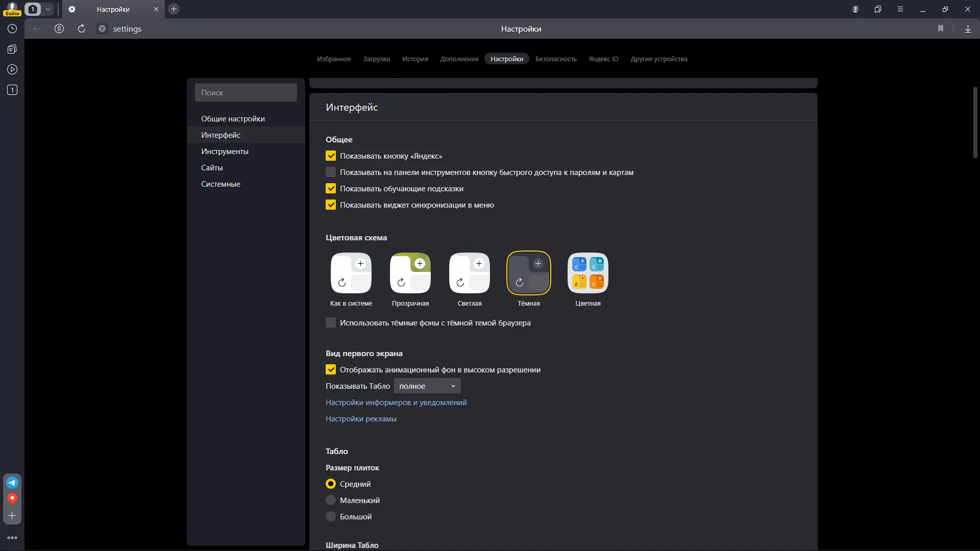Uncheck 'Показывать кнопку «Яндекс»'
The width and height of the screenshot is (980, 551).
(x=331, y=156)
